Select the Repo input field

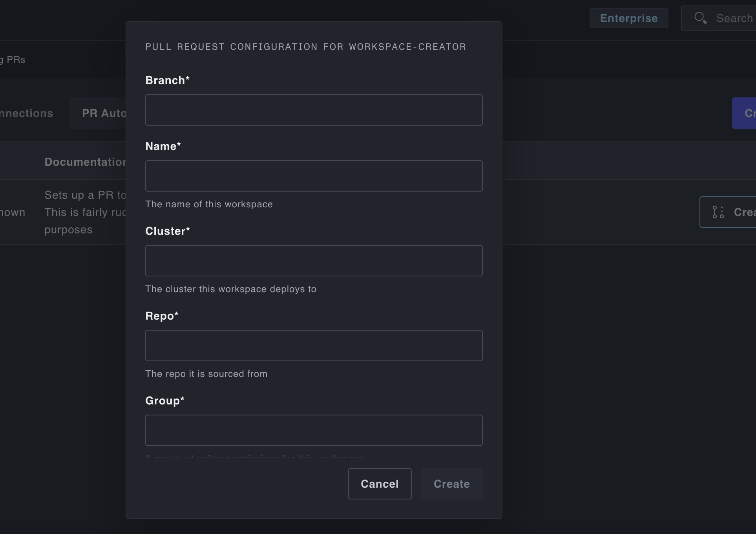point(314,346)
